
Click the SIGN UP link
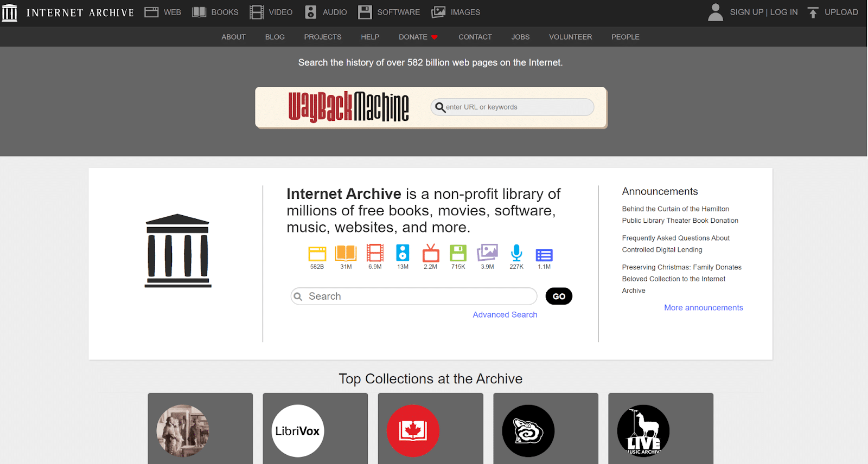(746, 12)
